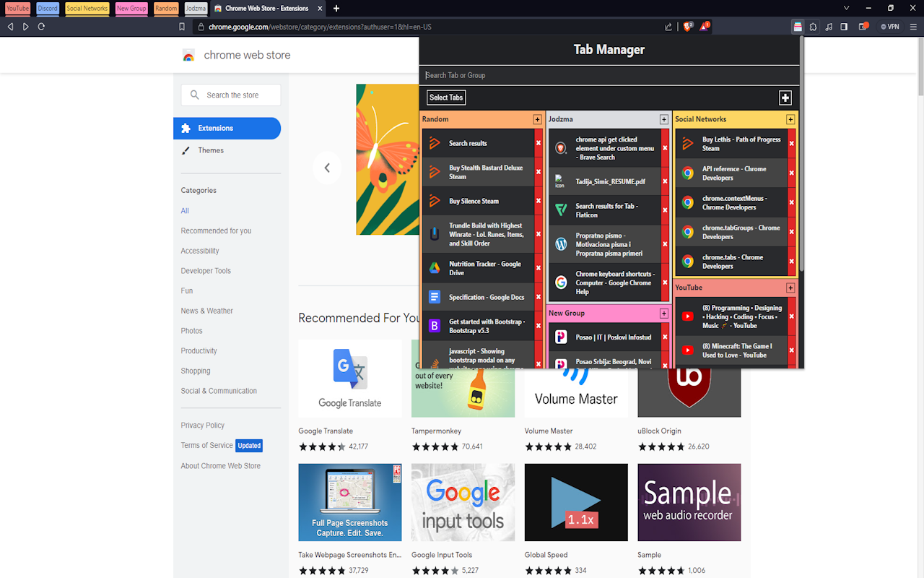Open the Tab Manager extension icon in toolbar
This screenshot has width=924, height=578.
pyautogui.click(x=798, y=26)
